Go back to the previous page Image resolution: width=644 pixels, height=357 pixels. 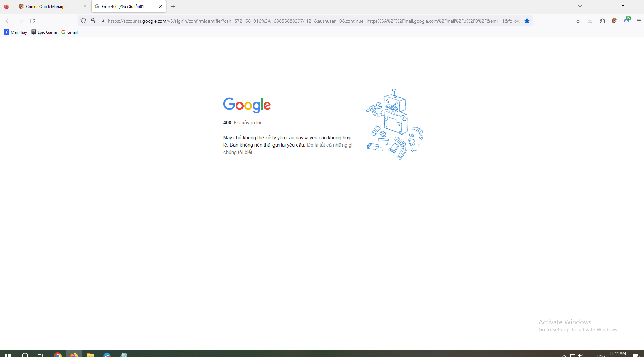[8, 21]
